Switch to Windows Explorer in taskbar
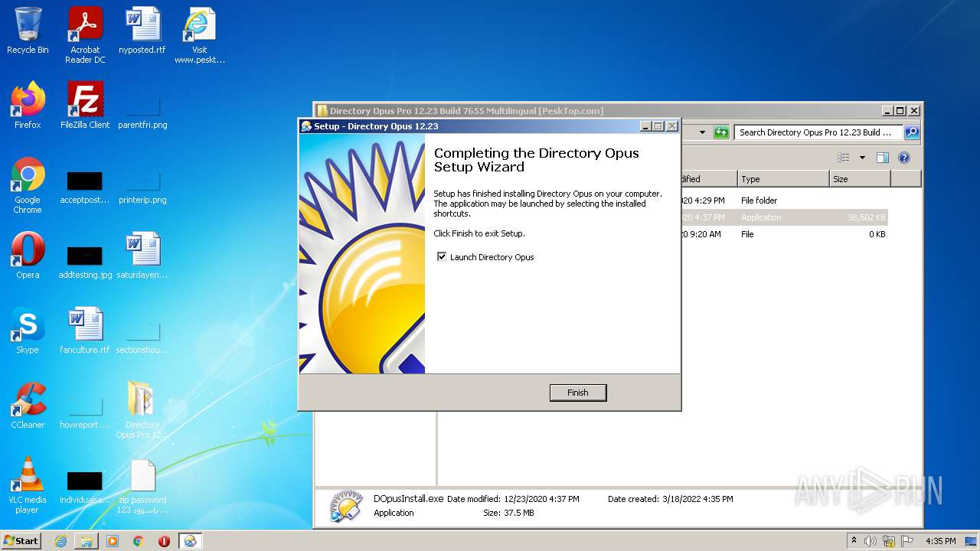The width and height of the screenshot is (980, 551). pyautogui.click(x=87, y=541)
